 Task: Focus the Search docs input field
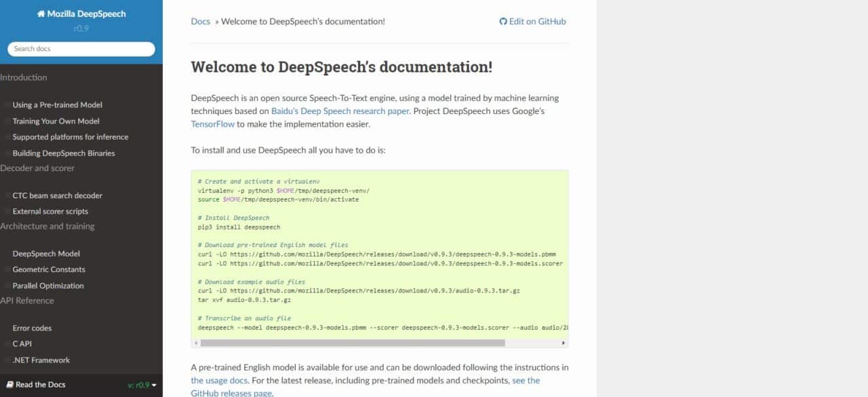pos(81,49)
